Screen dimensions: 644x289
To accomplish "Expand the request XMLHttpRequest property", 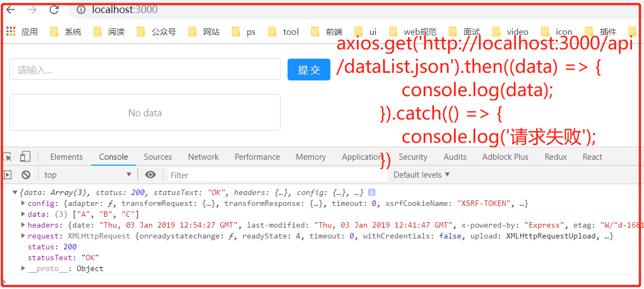I will 23,236.
